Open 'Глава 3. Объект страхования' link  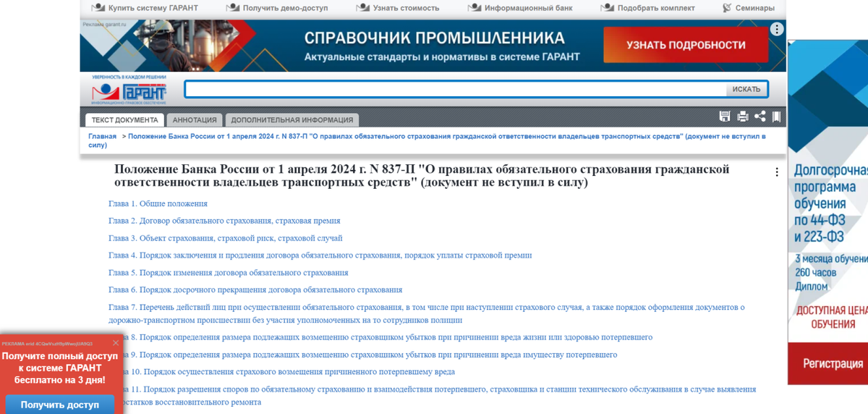(x=226, y=238)
